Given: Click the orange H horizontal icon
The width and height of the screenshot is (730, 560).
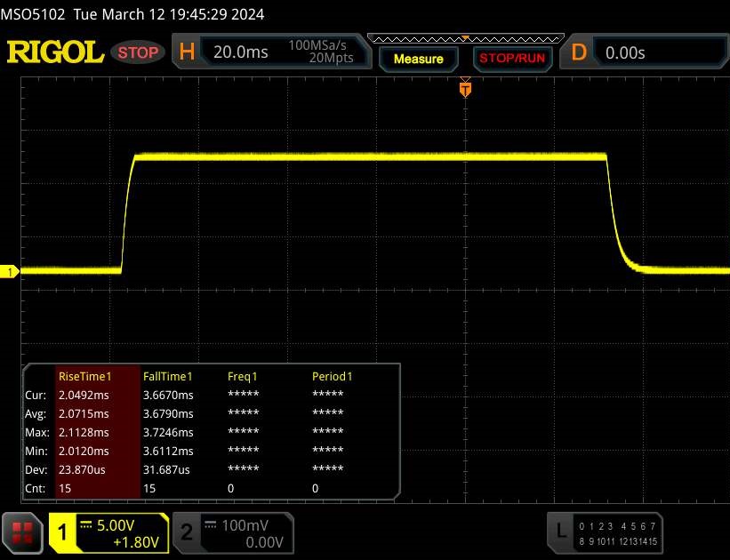Looking at the screenshot, I should point(187,52).
